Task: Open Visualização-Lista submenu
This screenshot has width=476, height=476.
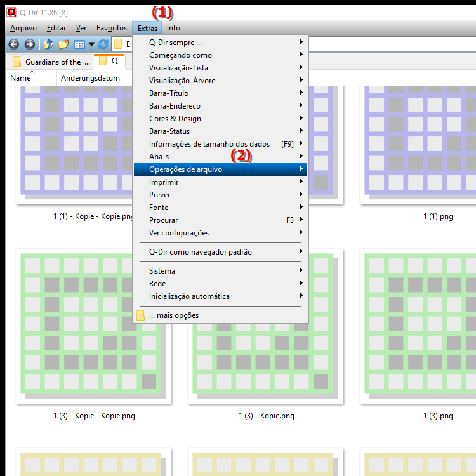Action: click(x=220, y=68)
